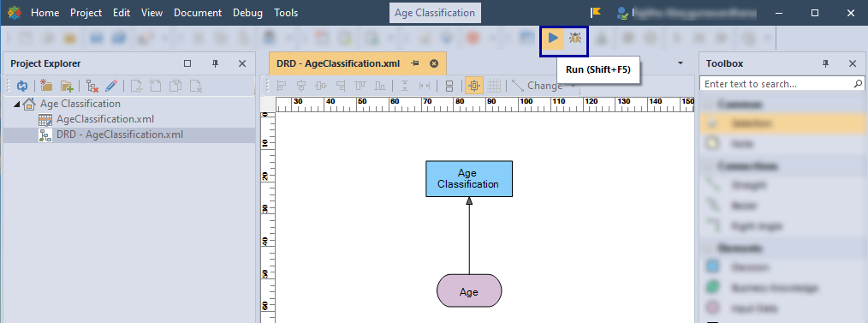The height and width of the screenshot is (323, 868).
Task: Switch to DRD - AgeClassification.xml tab
Action: coord(338,63)
